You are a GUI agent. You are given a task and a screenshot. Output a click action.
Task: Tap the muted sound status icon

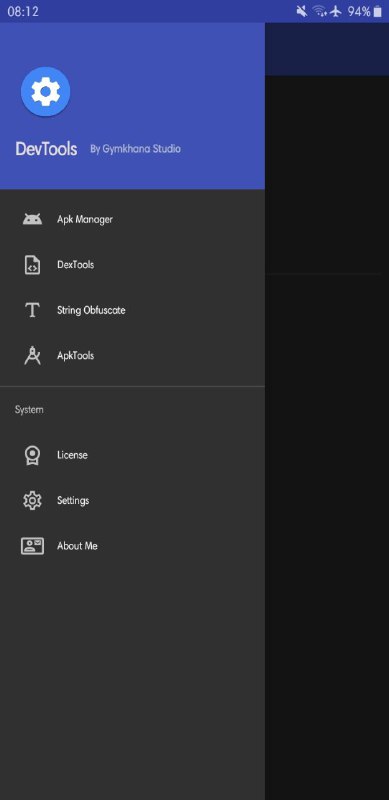pyautogui.click(x=302, y=11)
